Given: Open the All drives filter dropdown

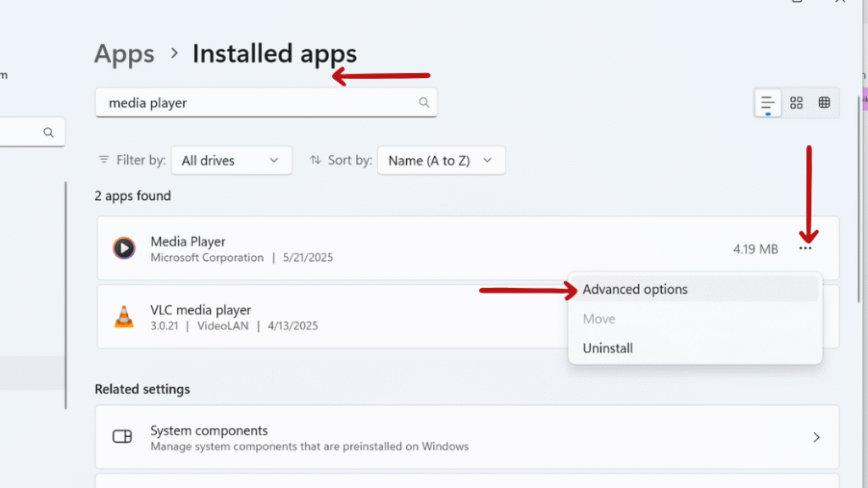Looking at the screenshot, I should (231, 160).
